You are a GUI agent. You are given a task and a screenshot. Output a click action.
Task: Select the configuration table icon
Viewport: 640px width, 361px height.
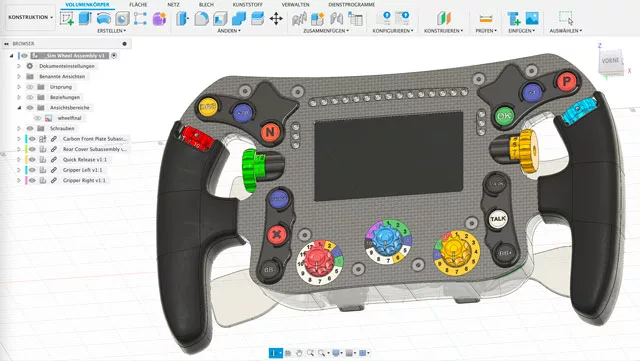click(402, 18)
